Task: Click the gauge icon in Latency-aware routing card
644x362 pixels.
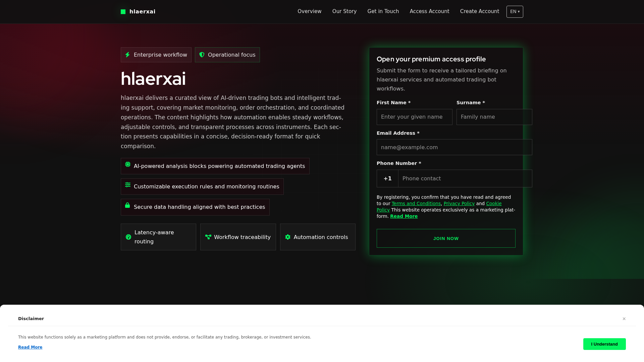Action: [128, 237]
